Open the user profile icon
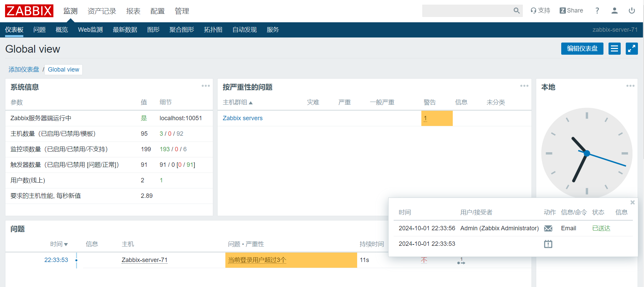 [615, 10]
